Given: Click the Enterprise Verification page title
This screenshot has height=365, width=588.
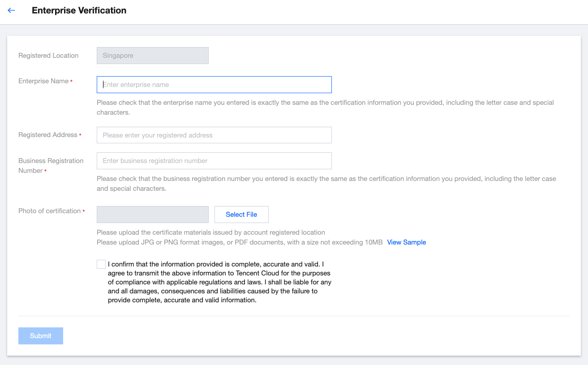Looking at the screenshot, I should click(79, 10).
